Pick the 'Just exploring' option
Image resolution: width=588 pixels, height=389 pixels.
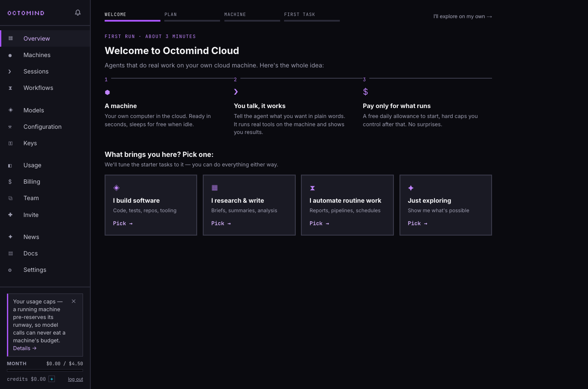point(446,205)
